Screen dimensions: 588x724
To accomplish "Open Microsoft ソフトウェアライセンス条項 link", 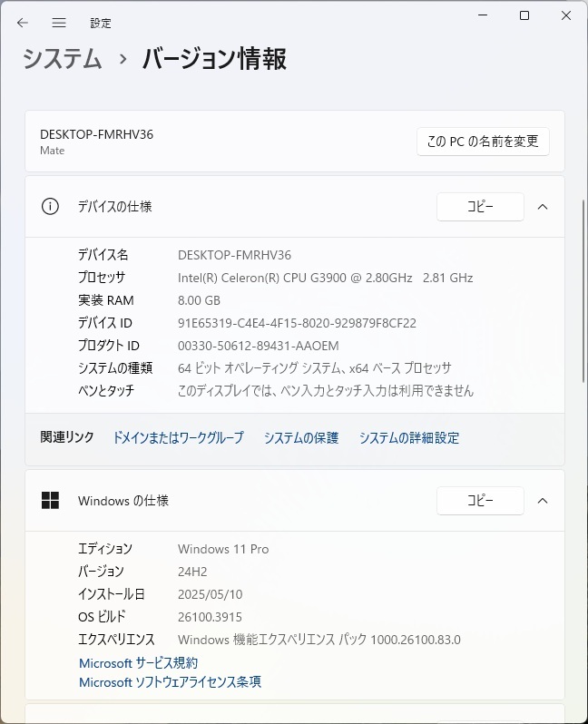I will coord(170,682).
